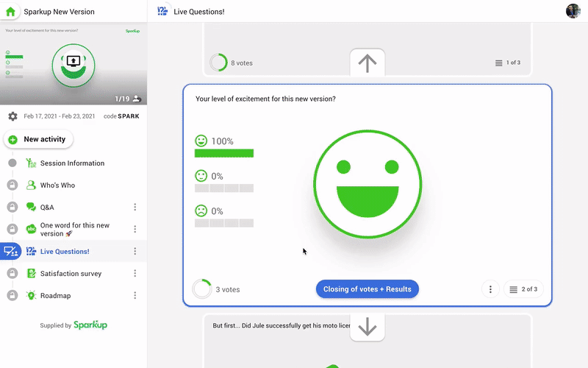This screenshot has width=588, height=368.
Task: Click the 3 votes progress ring
Action: [202, 289]
